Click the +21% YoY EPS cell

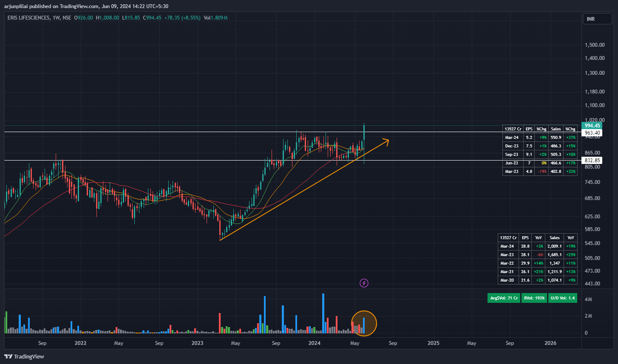click(539, 272)
